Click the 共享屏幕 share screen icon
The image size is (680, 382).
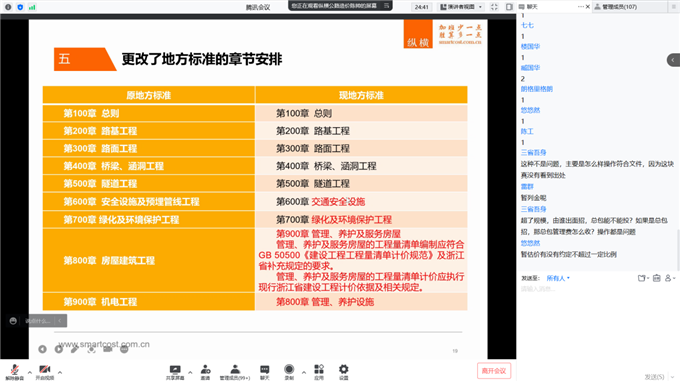tap(175, 372)
